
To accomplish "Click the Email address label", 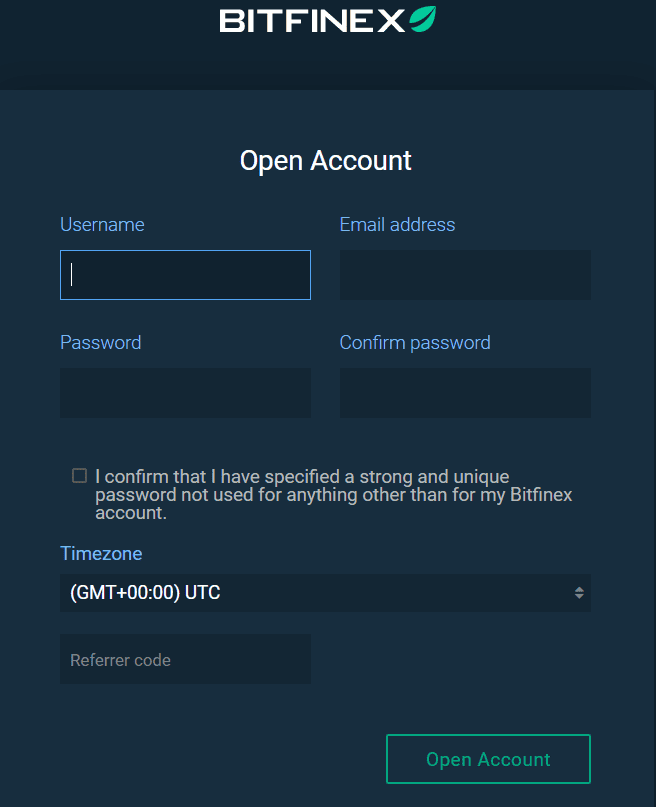I will click(x=397, y=225).
